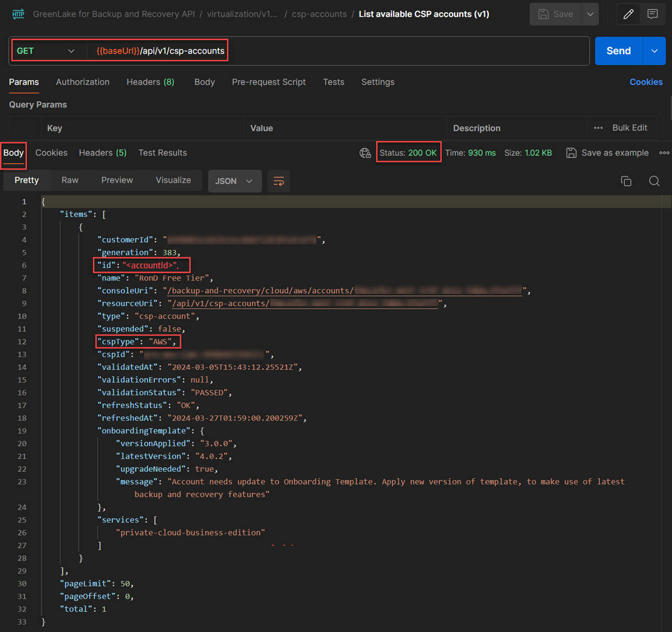Switch to the request Body tab

205,82
